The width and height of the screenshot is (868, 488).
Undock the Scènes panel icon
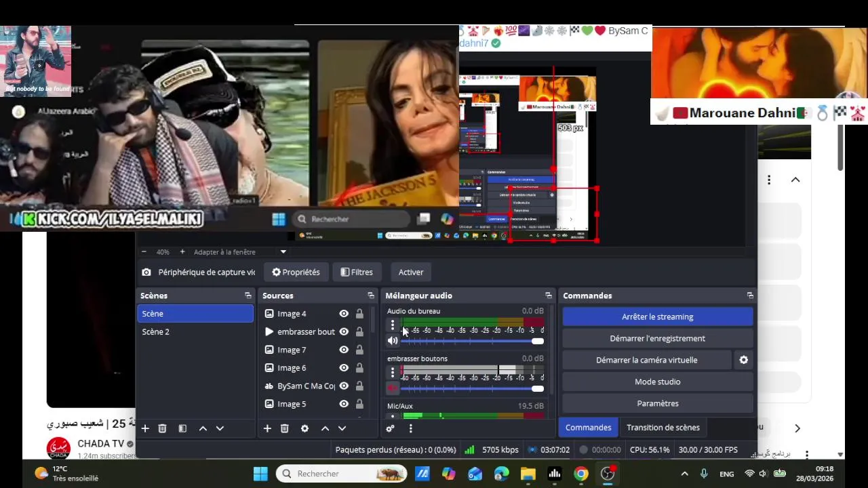[x=248, y=296]
